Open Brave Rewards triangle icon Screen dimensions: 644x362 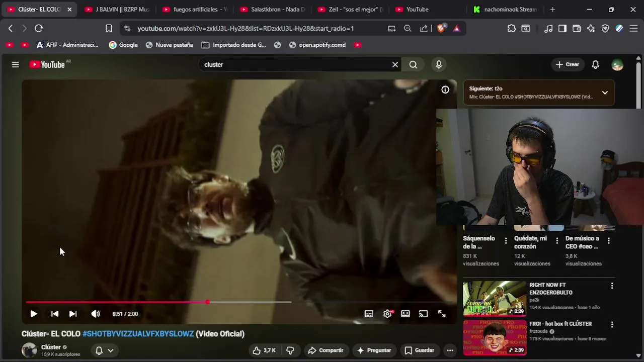click(456, 29)
